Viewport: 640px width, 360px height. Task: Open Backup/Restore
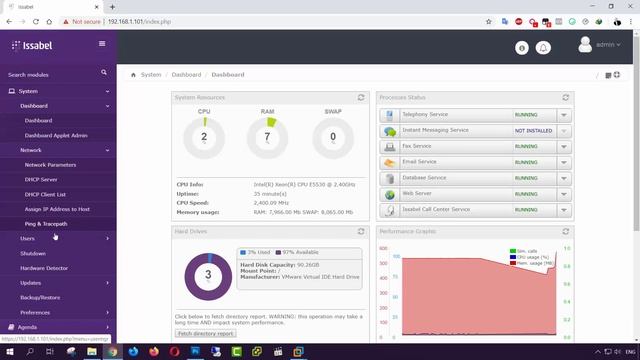40,298
